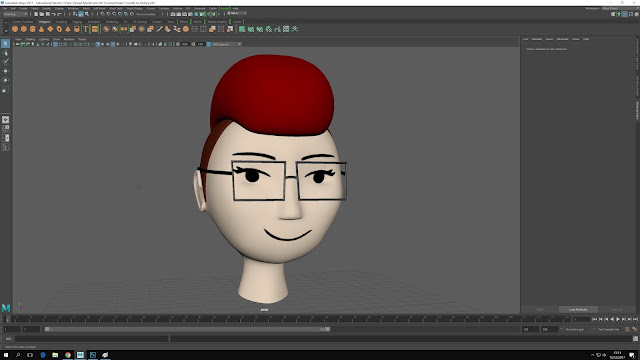Create a polygon cube from the shelf
Image resolution: width=640 pixels, height=360 pixels.
[x=24, y=29]
